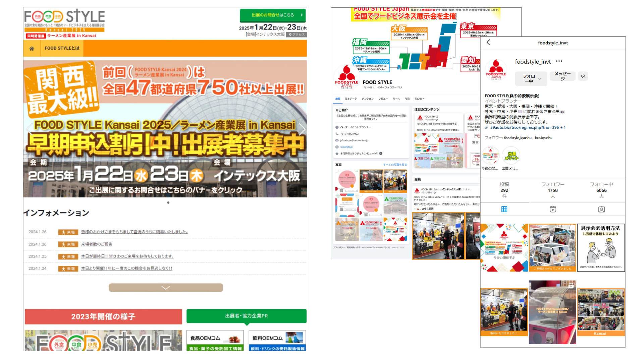Open the メンション tab on Facebook
This screenshot has width=644, height=362.
368,99
